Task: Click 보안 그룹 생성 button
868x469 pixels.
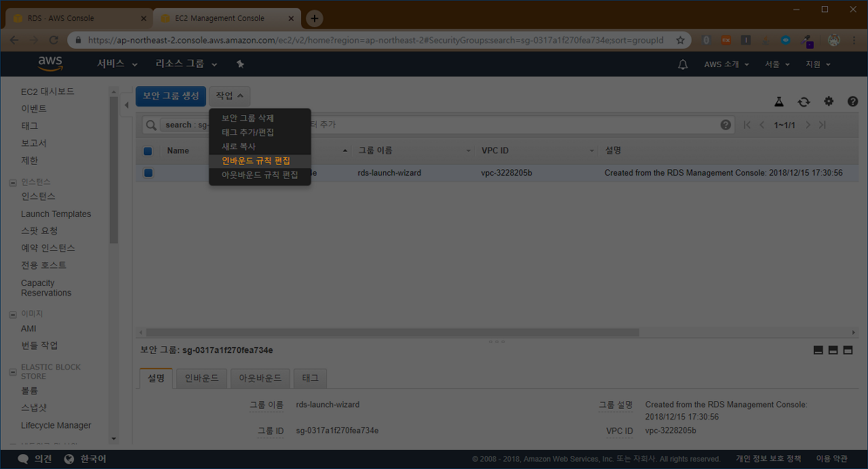Action: pos(171,96)
